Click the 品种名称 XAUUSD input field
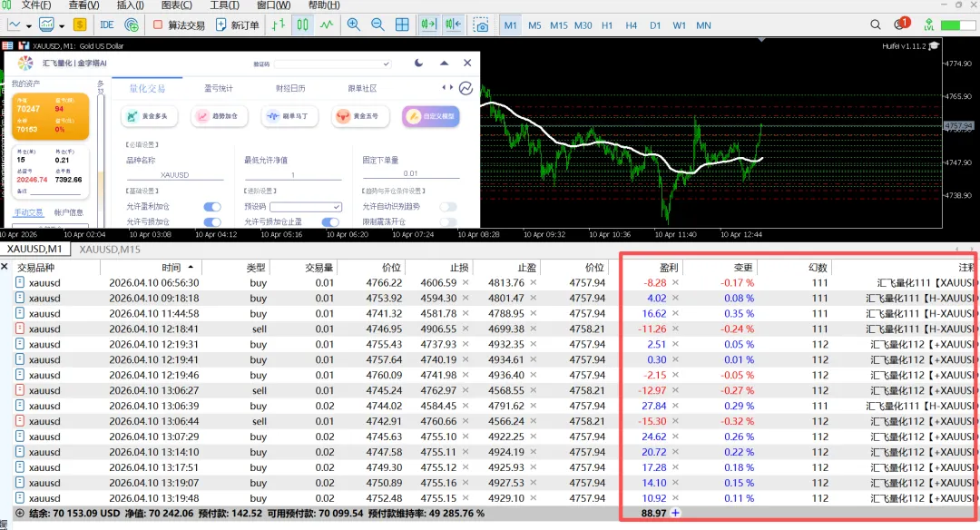 (x=174, y=174)
